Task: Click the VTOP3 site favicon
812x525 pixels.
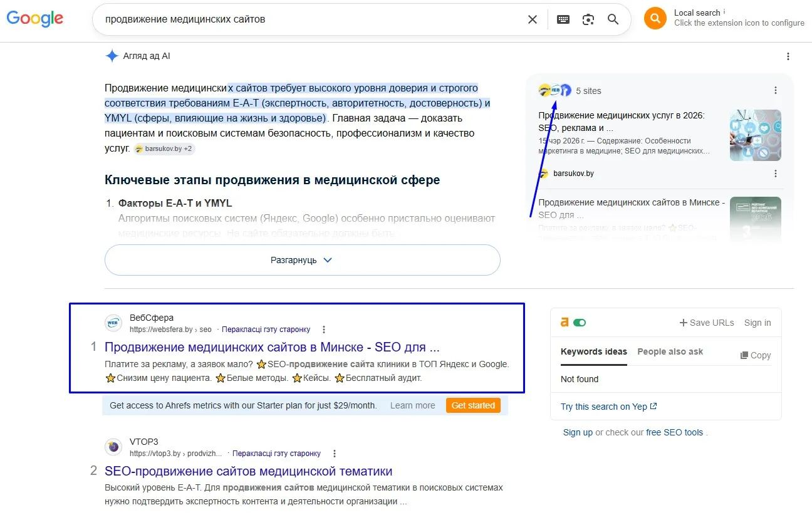Action: point(113,447)
